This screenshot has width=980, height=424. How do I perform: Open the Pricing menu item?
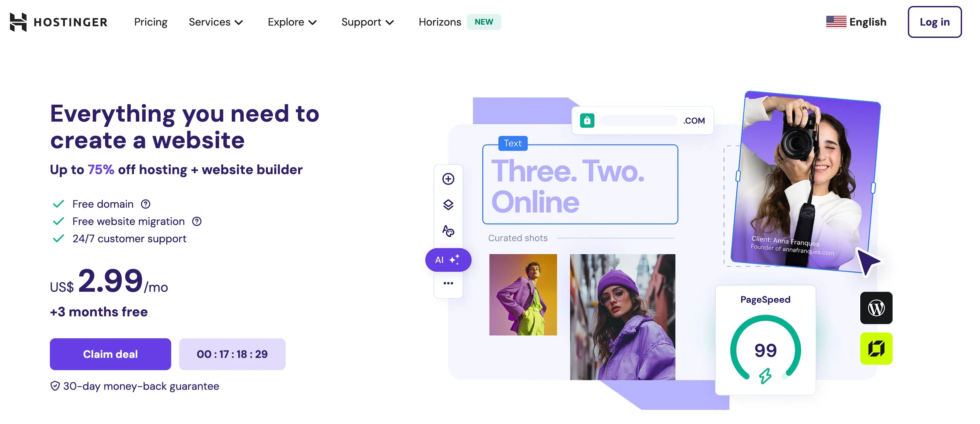151,22
